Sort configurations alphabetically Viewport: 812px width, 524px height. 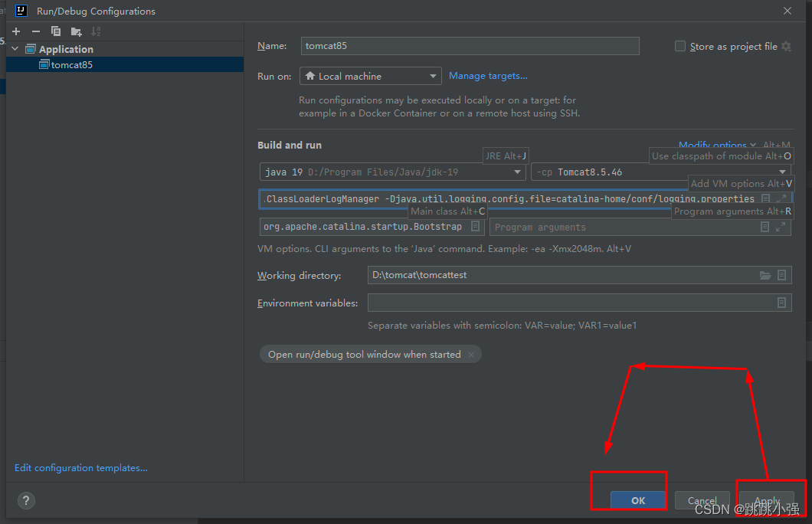click(96, 31)
